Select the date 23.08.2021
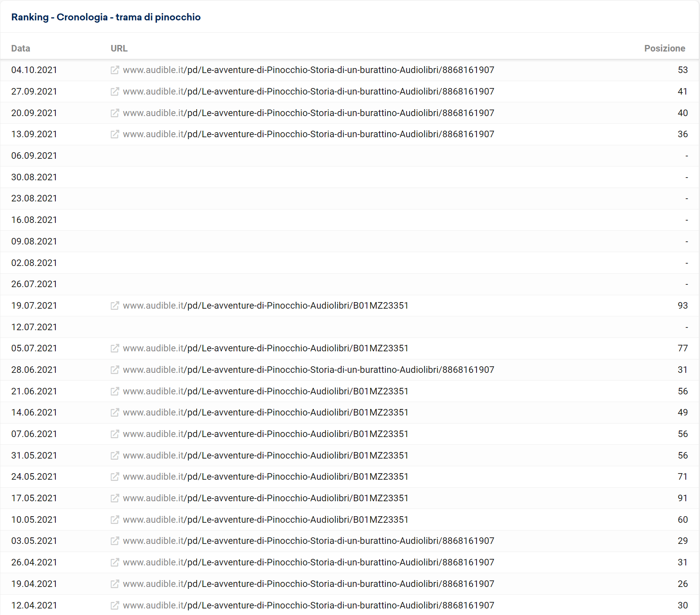Image resolution: width=700 pixels, height=615 pixels. pyautogui.click(x=34, y=198)
